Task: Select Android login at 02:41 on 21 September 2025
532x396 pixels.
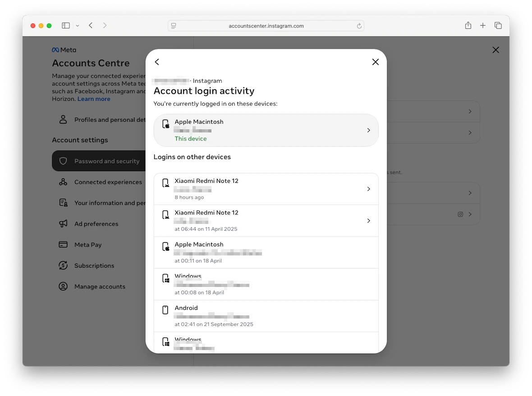Action: coord(266,316)
